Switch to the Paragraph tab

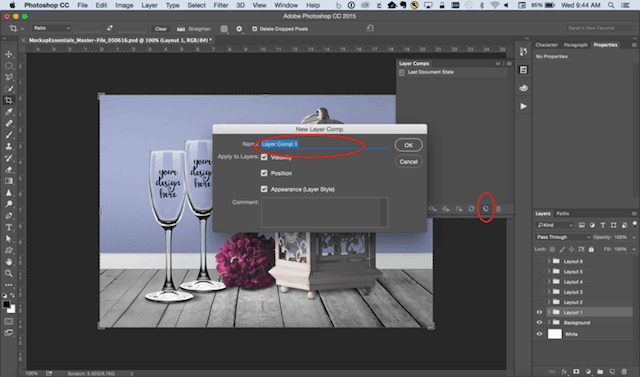point(576,45)
